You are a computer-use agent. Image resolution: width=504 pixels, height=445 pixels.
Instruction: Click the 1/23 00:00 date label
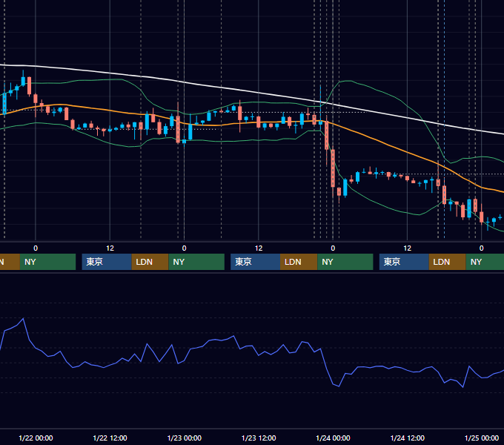[184, 438]
